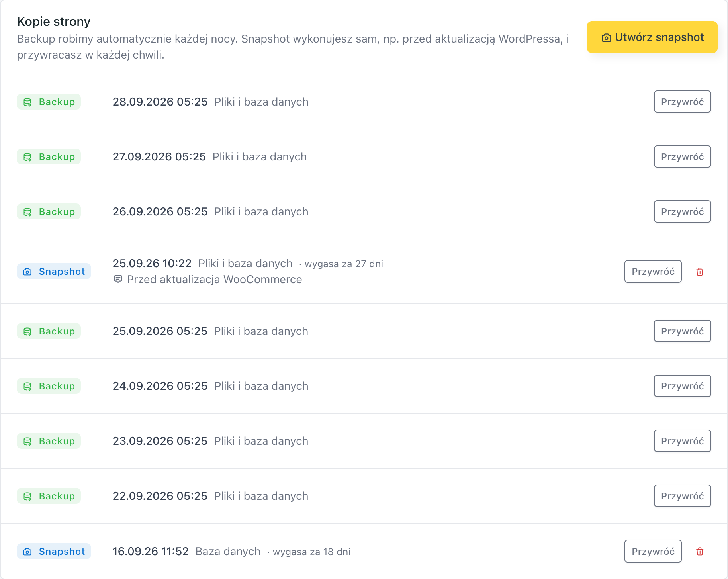
Task: Click the Snapshot badge dated 25.09.26
Action: pos(54,271)
